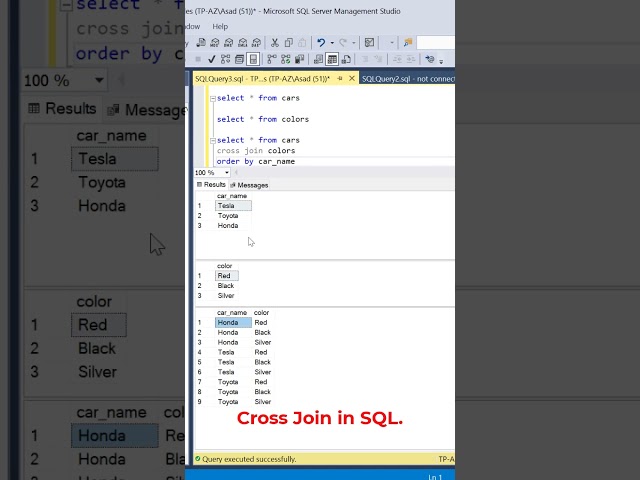
Task: Click the Silver cell in the colors-only grid
Action: coord(226,296)
